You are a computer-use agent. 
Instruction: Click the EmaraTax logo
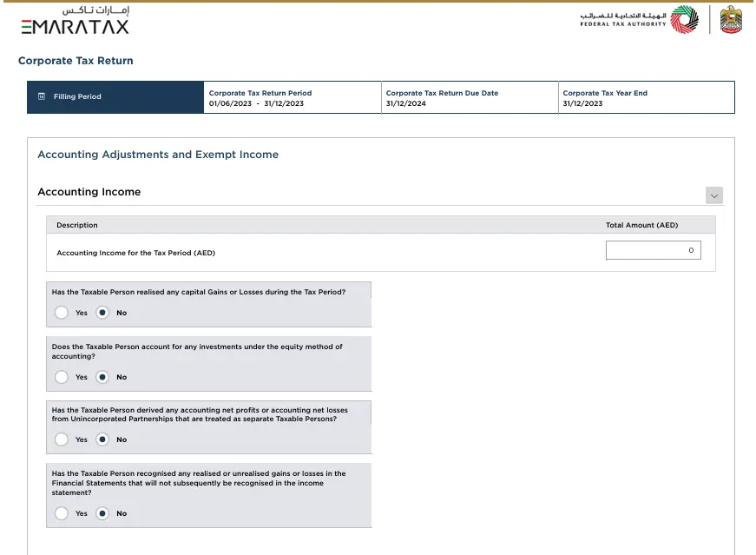[x=75, y=20]
